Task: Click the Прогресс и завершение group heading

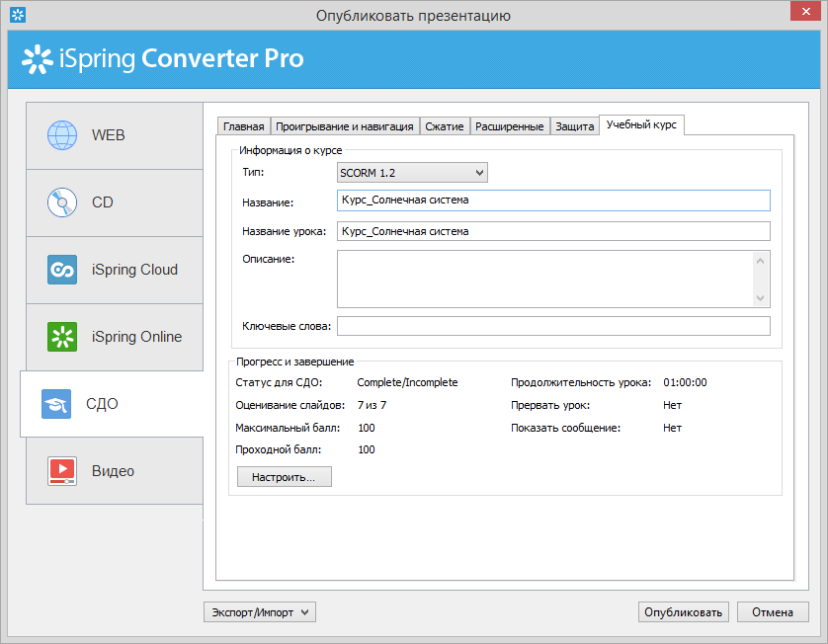Action: (294, 362)
